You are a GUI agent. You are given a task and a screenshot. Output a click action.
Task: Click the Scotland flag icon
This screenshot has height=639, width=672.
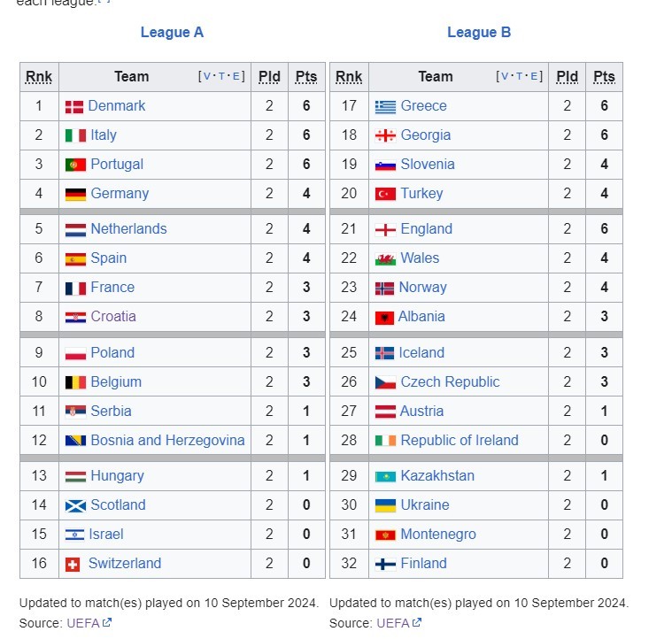pos(75,506)
